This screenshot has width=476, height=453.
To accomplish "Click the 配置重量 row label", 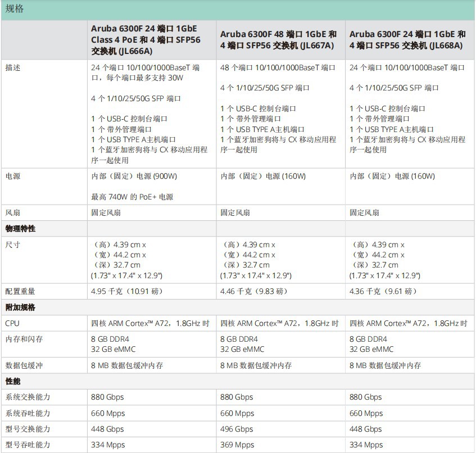I will tap(20, 292).
